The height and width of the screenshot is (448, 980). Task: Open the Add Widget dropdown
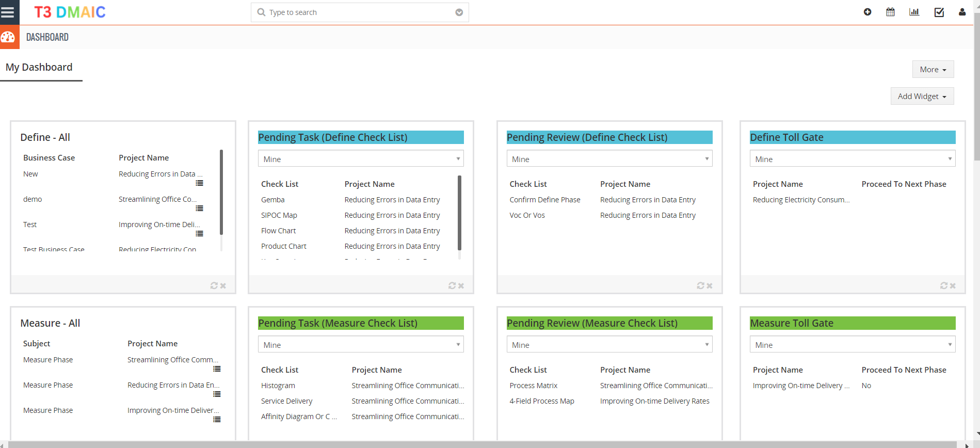pos(922,96)
